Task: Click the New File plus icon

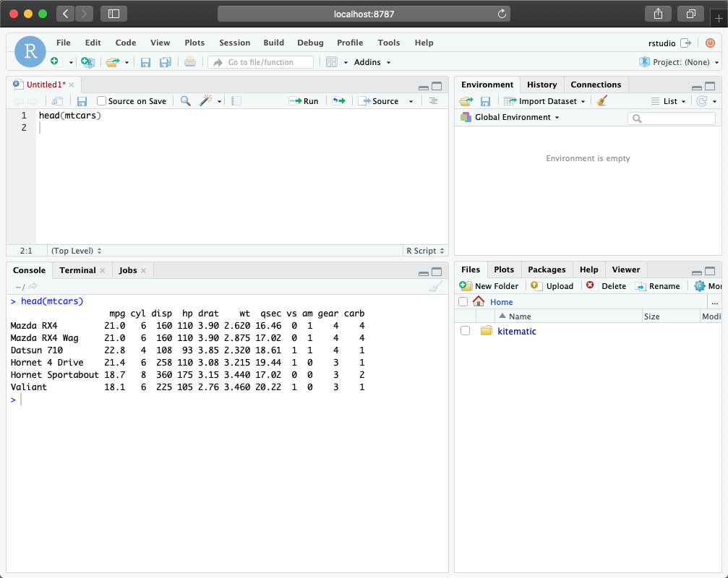Action: point(55,61)
